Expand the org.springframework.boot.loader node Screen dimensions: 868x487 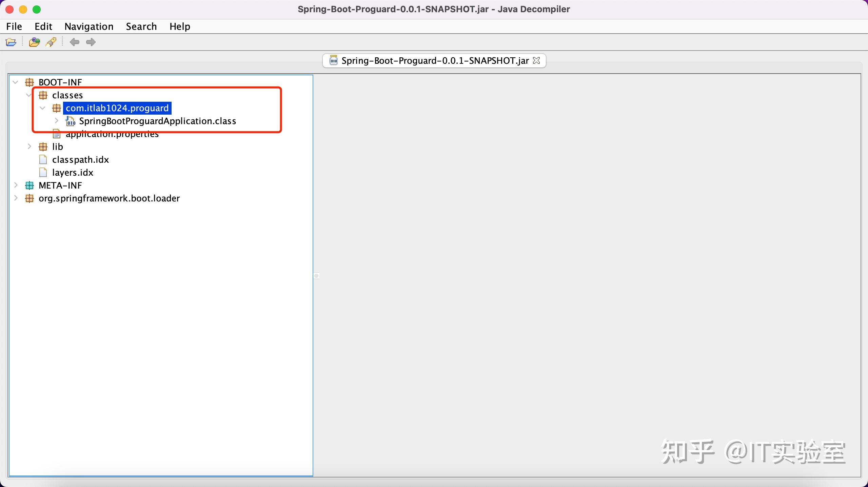(x=16, y=198)
